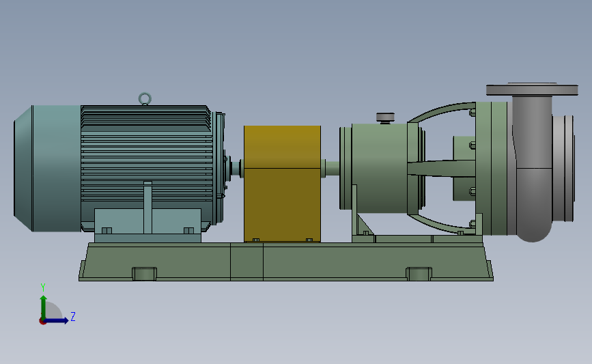Select the gray pump volute casing

click(x=533, y=168)
